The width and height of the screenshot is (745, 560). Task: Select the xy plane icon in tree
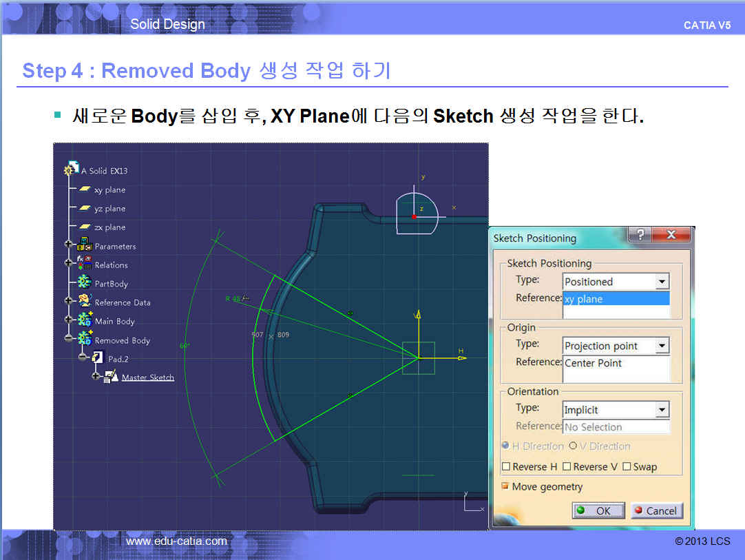[85, 189]
